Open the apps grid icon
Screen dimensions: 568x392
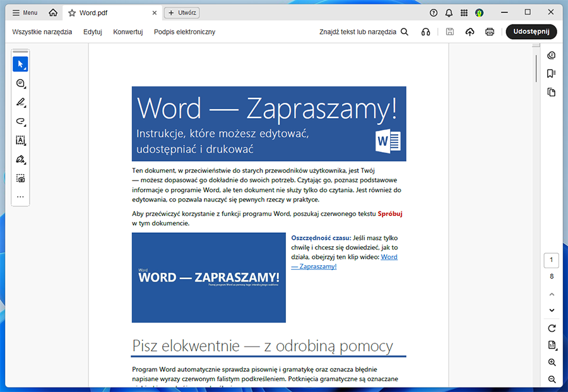click(x=464, y=13)
